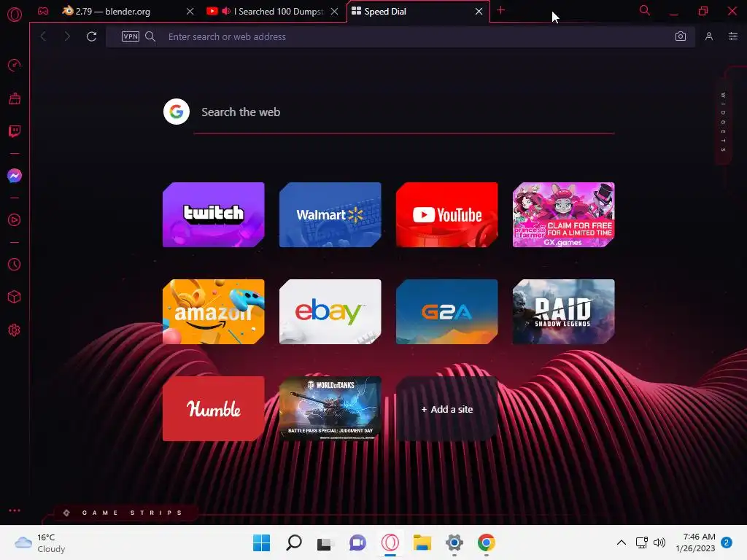Toggle the VPN badge
747x560 pixels.
coord(130,36)
